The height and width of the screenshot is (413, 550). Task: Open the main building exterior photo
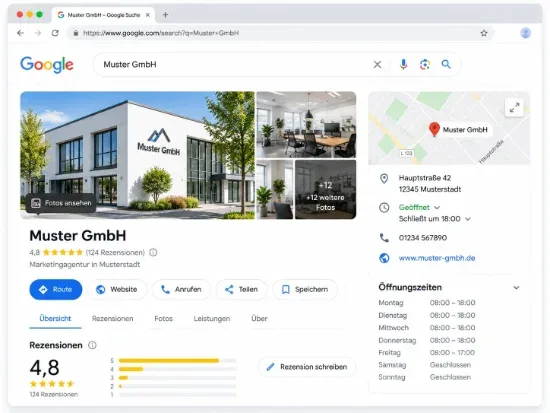click(138, 155)
